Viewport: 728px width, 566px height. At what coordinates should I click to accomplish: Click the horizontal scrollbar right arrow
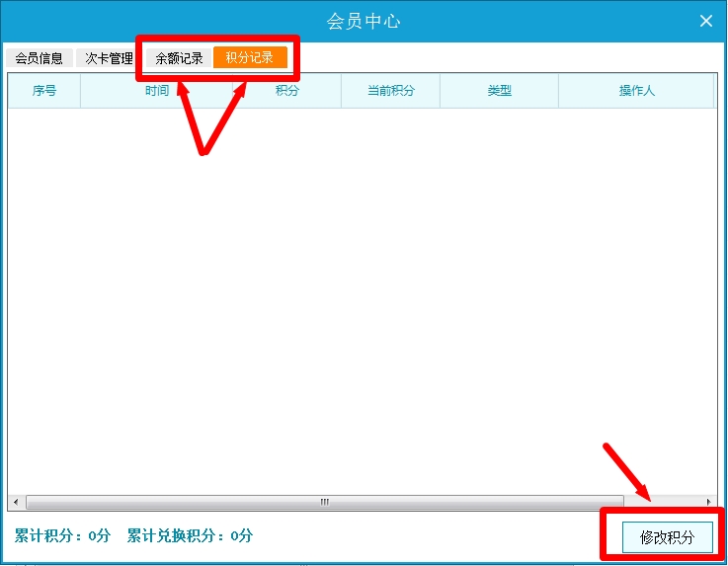(x=708, y=502)
